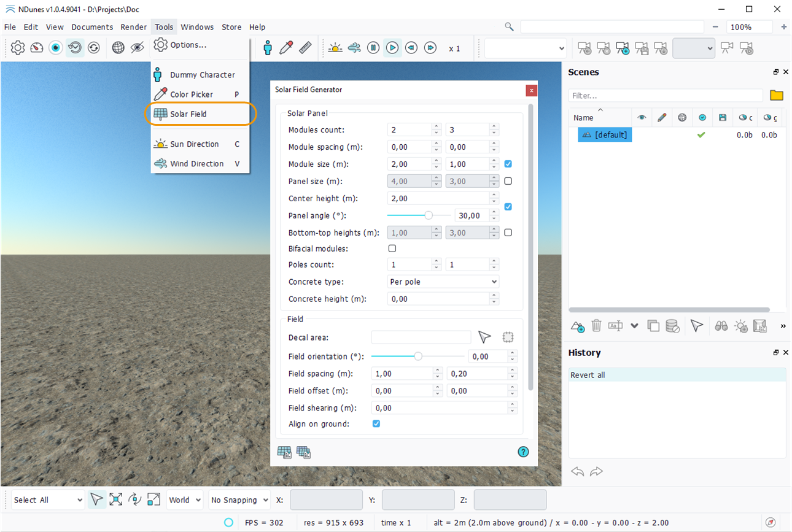Image resolution: width=792 pixels, height=532 pixels.
Task: Click the ruler measurement tool icon
Action: [x=305, y=48]
